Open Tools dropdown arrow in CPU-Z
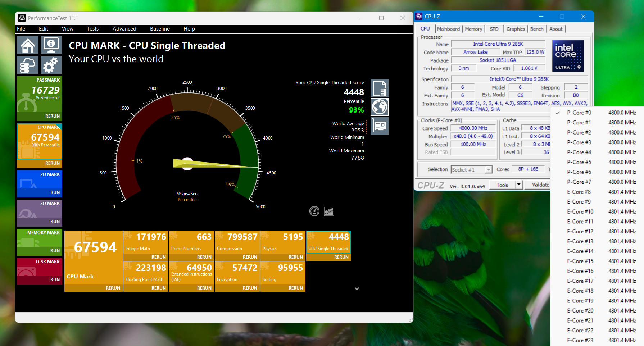This screenshot has height=346, width=644. [518, 185]
